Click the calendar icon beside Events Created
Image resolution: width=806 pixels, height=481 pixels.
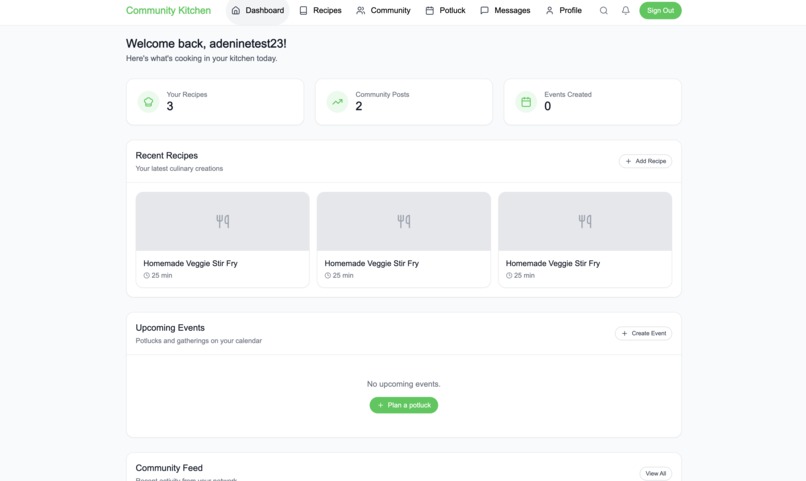[526, 102]
